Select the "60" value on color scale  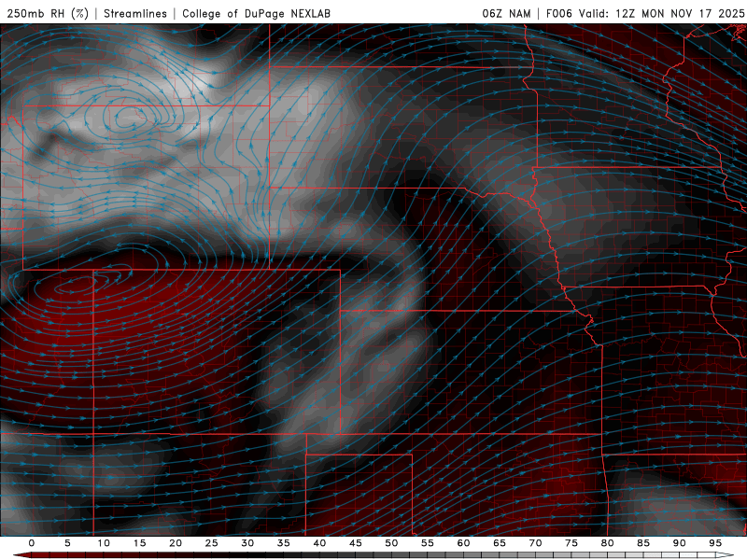pyautogui.click(x=463, y=543)
